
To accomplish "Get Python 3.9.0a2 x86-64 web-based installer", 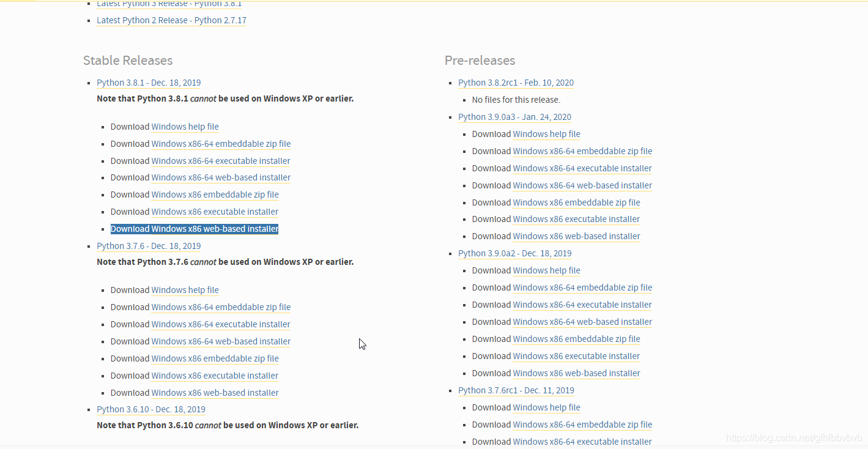I will pos(582,322).
